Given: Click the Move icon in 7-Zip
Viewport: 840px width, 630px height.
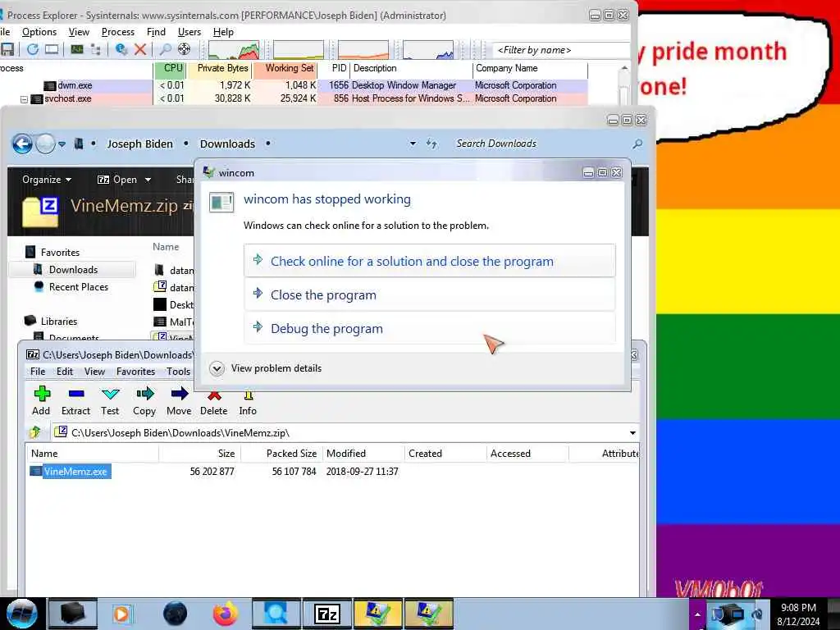Looking at the screenshot, I should [x=179, y=395].
